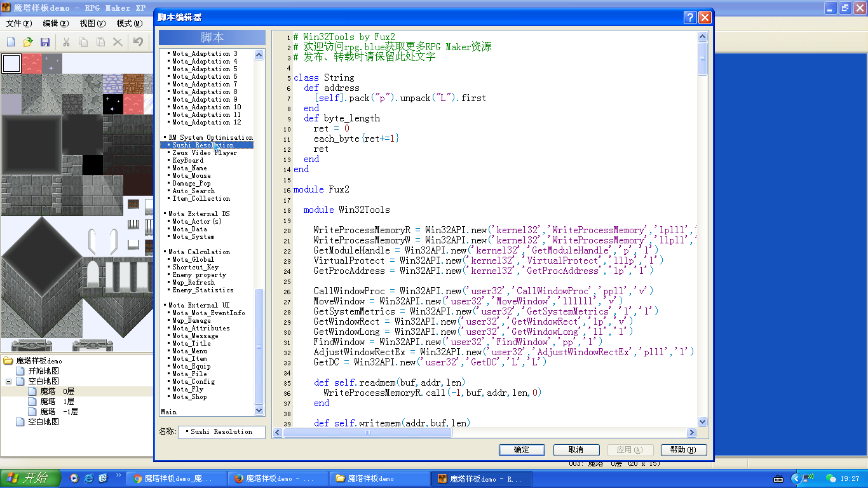Collapse the 空白地图 map tree node

coord(9,381)
